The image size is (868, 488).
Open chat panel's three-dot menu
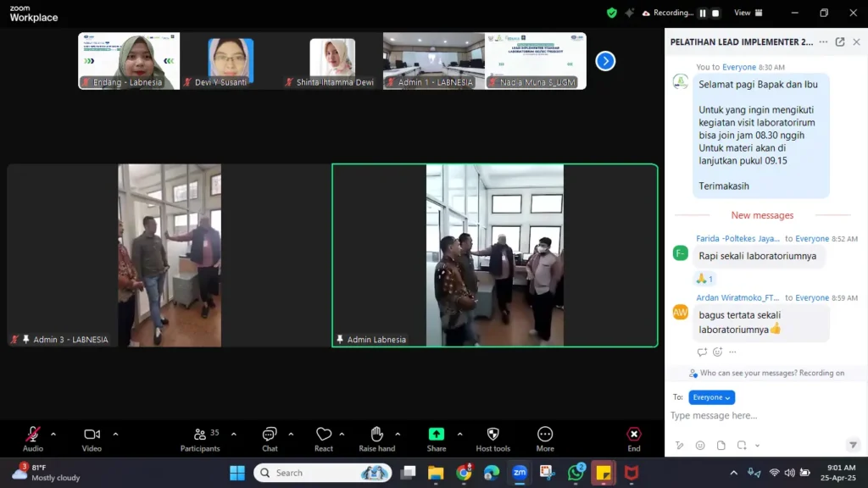pyautogui.click(x=823, y=42)
